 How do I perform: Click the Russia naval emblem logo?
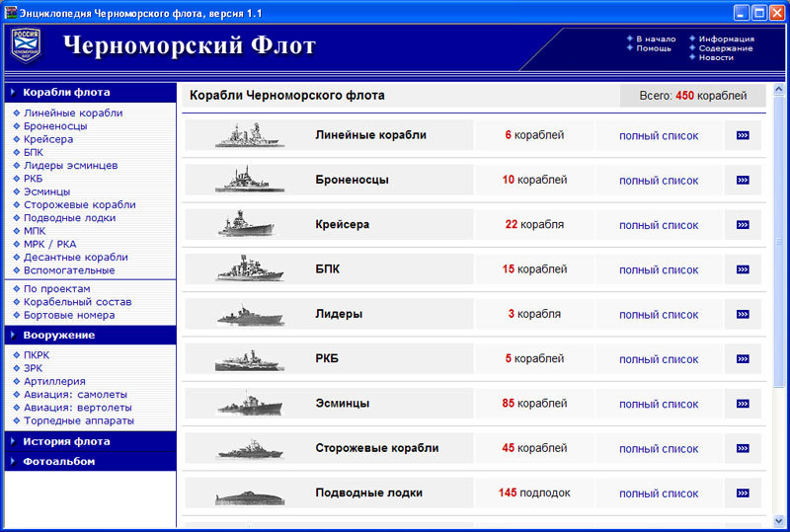click(27, 45)
